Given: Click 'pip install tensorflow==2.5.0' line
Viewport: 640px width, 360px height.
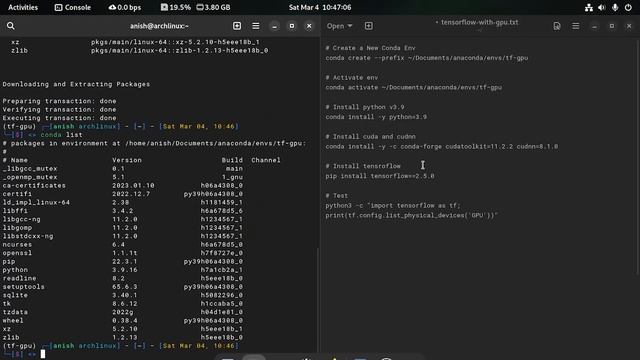Looking at the screenshot, I should coord(380,176).
